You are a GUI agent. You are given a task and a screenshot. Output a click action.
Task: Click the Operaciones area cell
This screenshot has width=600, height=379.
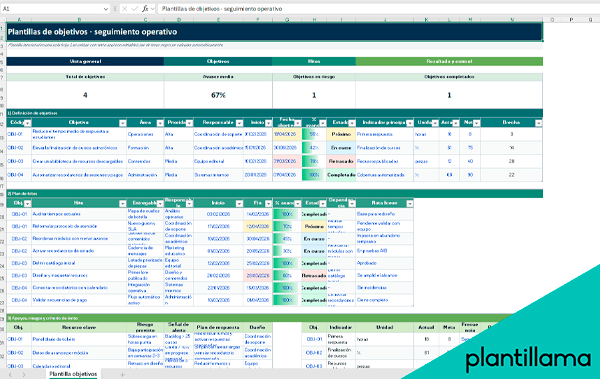[145, 134]
